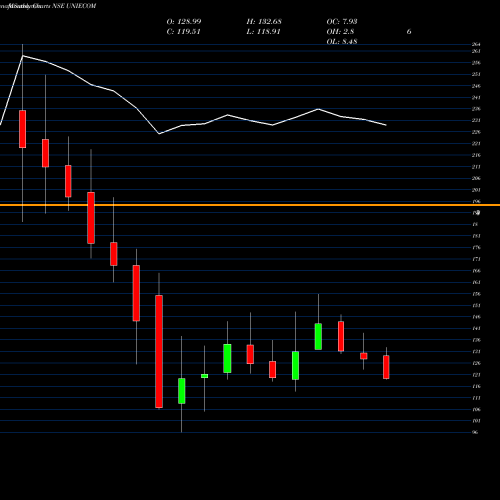The width and height of the screenshot is (500, 500).
Task: Select the last red candlestick on right
Action: click(386, 367)
